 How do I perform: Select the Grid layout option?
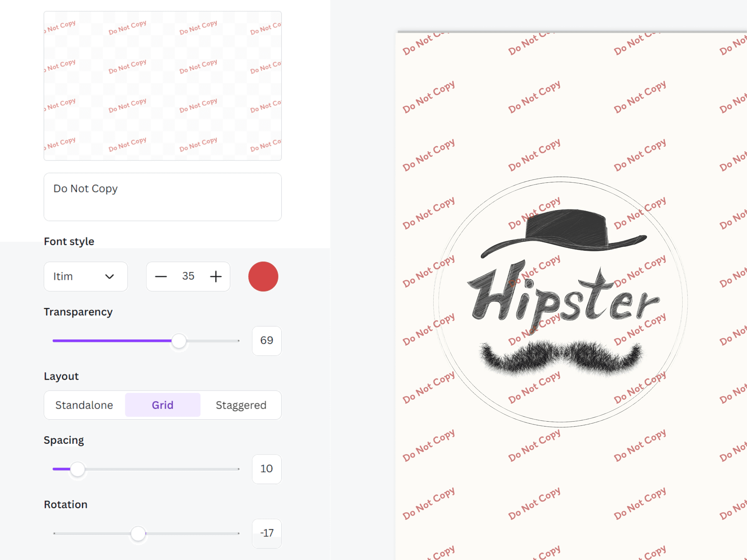(x=163, y=405)
